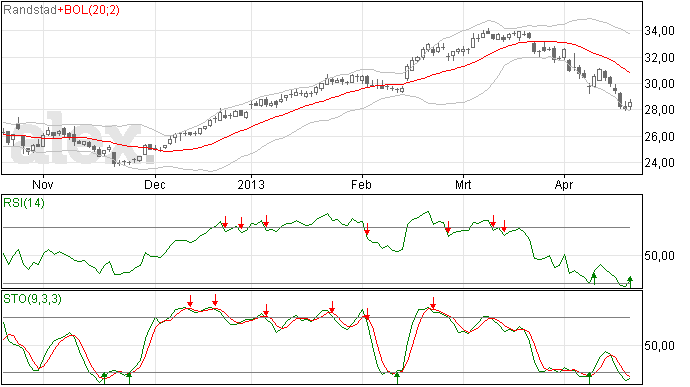Click the 26,00 price axis value
This screenshot has width=690, height=387.
[659, 137]
